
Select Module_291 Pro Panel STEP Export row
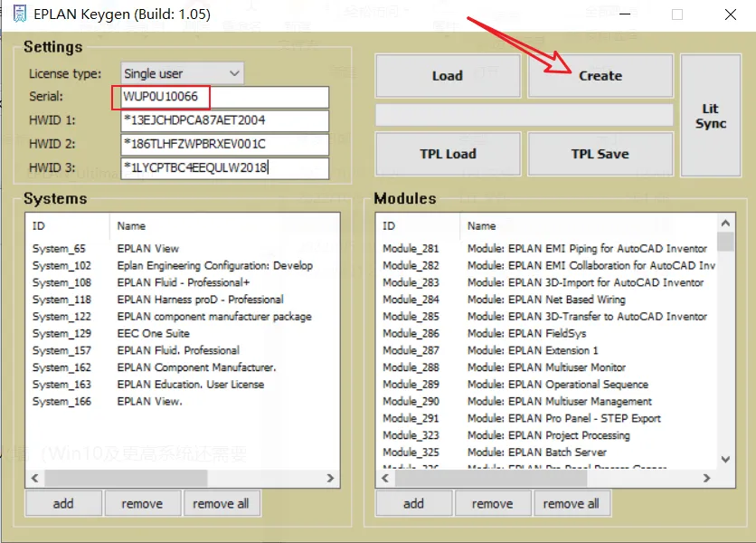click(547, 418)
